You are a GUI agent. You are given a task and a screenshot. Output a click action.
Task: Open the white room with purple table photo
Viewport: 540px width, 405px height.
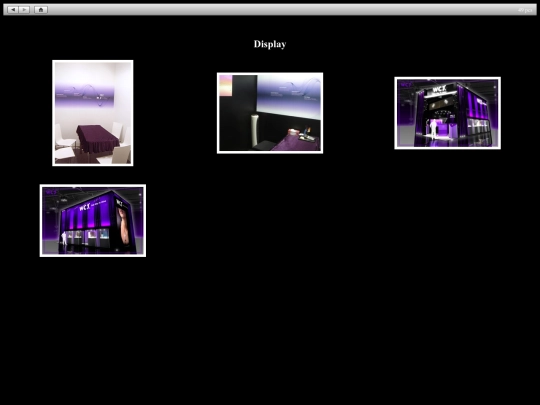[x=93, y=113]
